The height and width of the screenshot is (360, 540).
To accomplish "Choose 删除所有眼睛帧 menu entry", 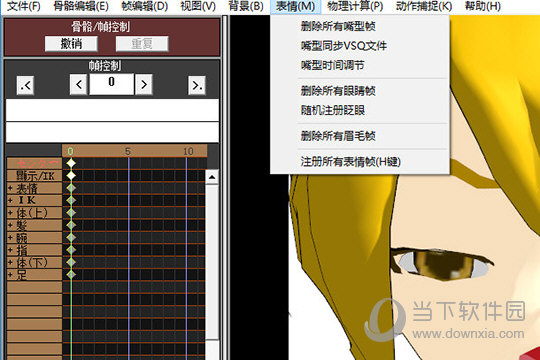I will (x=360, y=91).
